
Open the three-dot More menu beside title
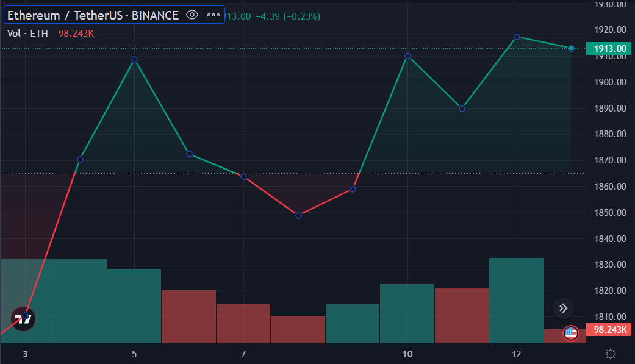point(213,15)
